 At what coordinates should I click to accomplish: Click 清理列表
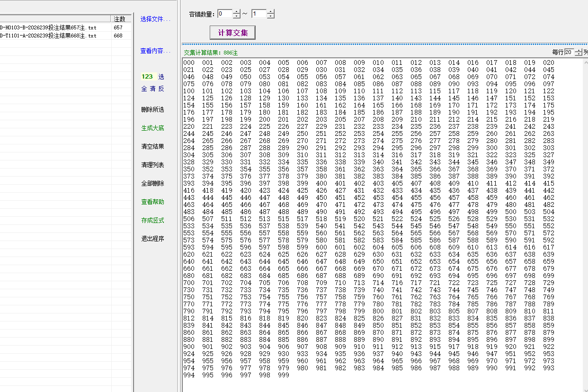pos(152,165)
